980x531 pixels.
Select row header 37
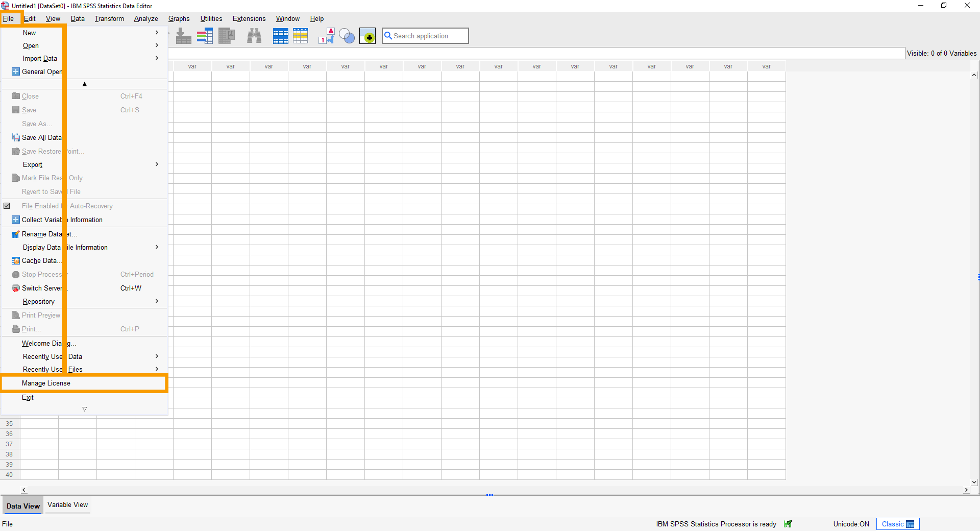(x=10, y=444)
